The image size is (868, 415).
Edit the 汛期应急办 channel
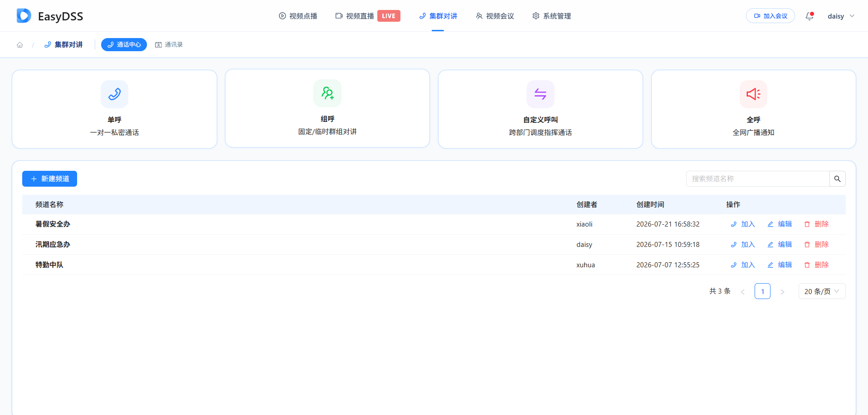(780, 245)
